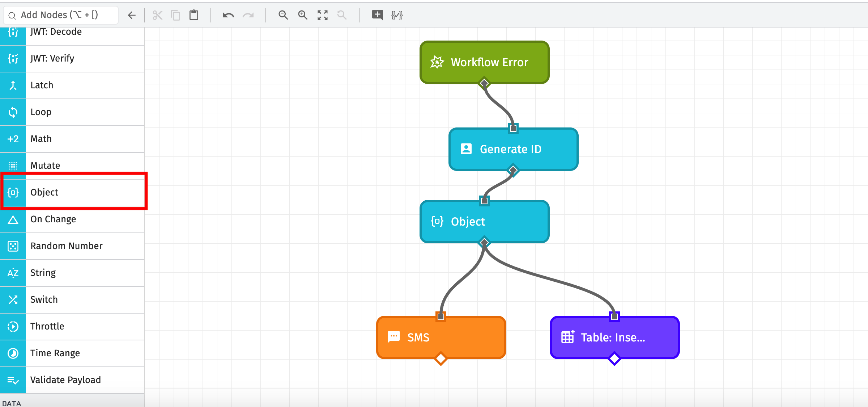868x407 pixels.
Task: Choose Validate Payload label in palette
Action: (x=65, y=380)
